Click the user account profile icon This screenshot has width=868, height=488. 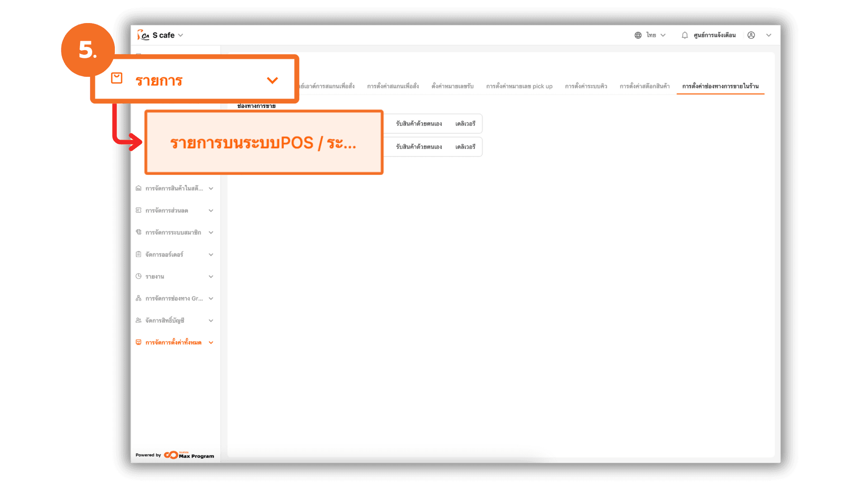tap(751, 35)
